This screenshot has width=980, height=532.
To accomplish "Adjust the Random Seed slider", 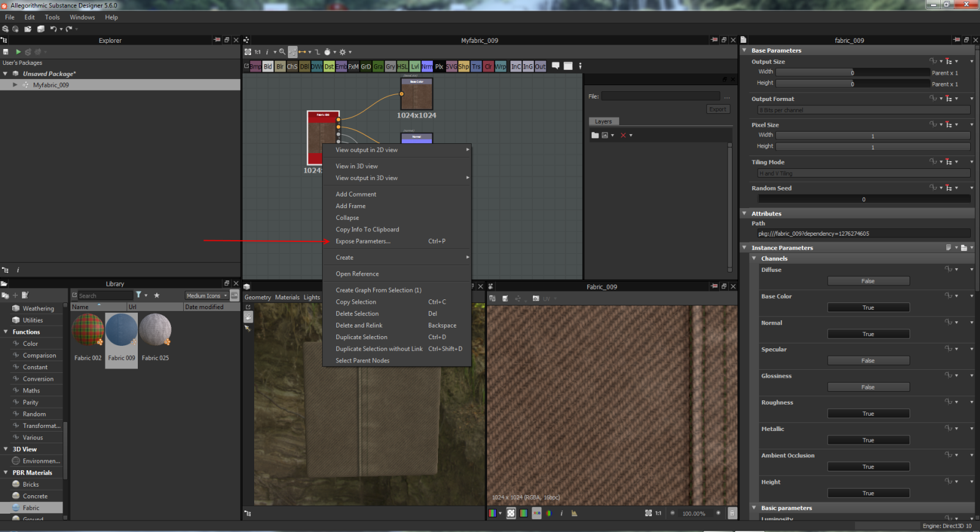I will 864,199.
